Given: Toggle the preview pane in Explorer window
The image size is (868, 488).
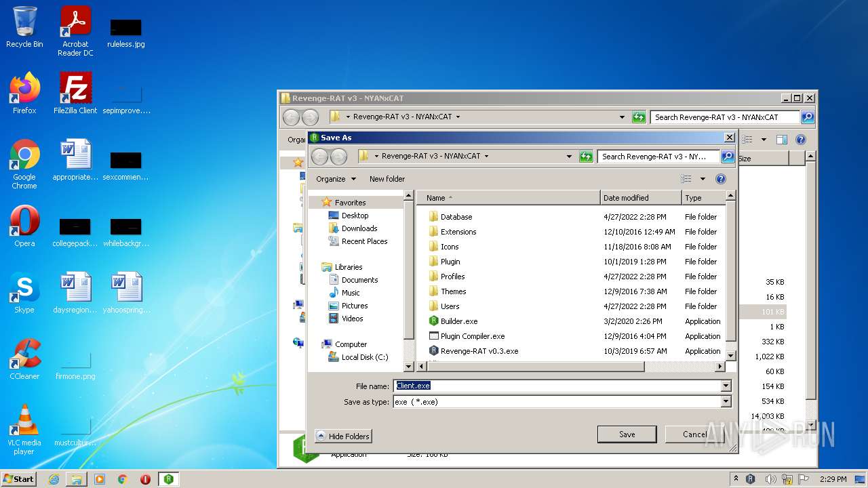Looking at the screenshot, I should pos(781,140).
